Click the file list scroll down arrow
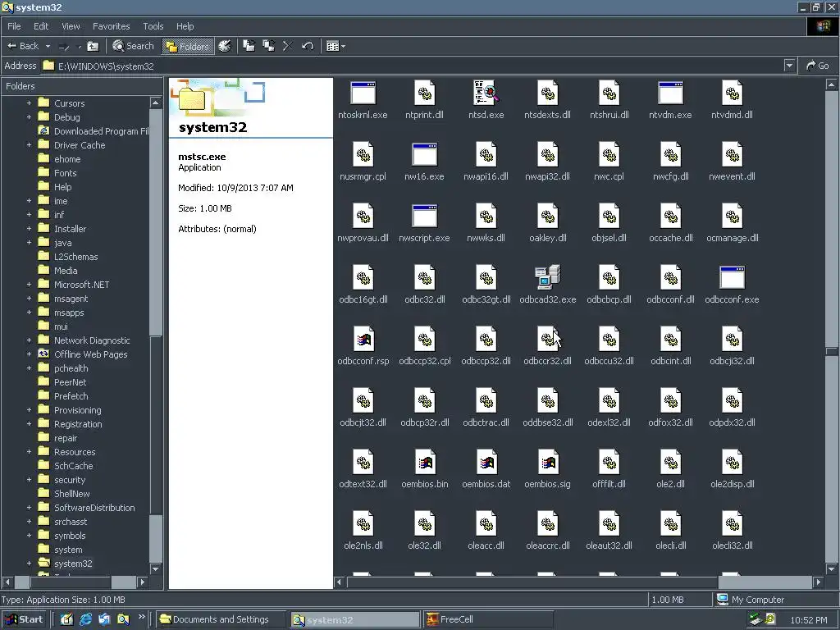The image size is (840, 630). 832,569
